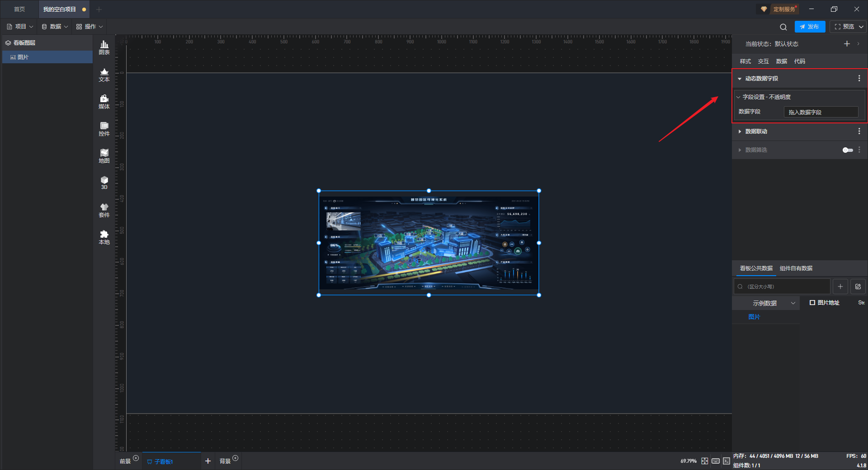Switch to the 数据 tab in properties panel
This screenshot has width=868, height=470.
point(781,61)
